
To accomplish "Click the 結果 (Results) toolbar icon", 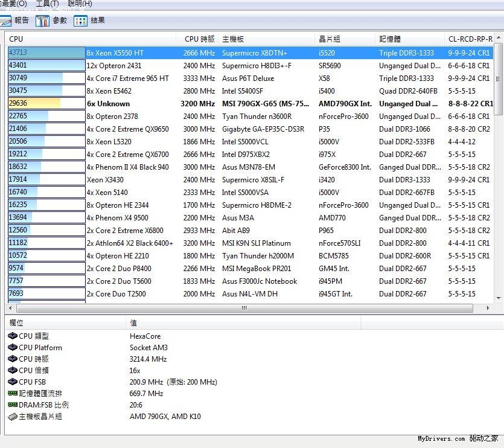I will (80, 21).
